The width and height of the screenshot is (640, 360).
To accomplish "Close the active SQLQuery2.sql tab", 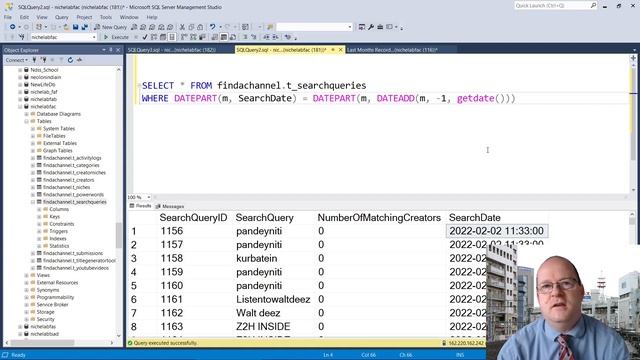I will pyautogui.click(x=341, y=50).
